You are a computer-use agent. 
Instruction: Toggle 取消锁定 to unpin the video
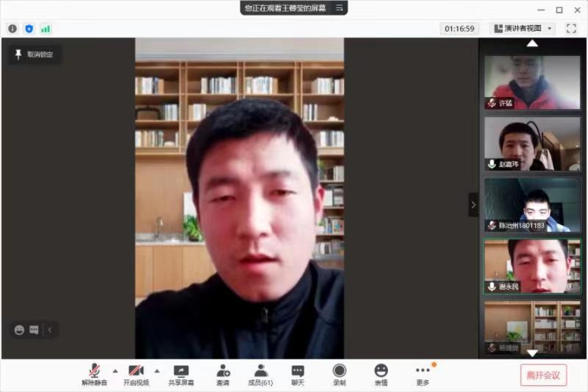[x=34, y=54]
